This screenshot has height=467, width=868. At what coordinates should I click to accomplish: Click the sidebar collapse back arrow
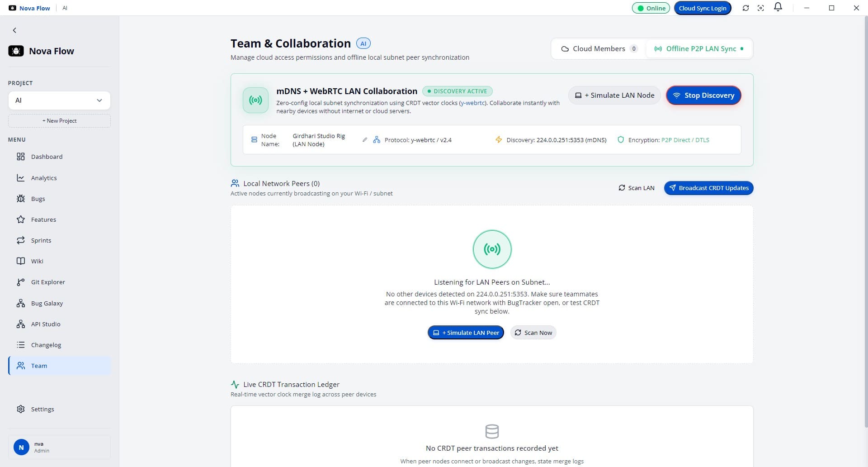click(14, 30)
